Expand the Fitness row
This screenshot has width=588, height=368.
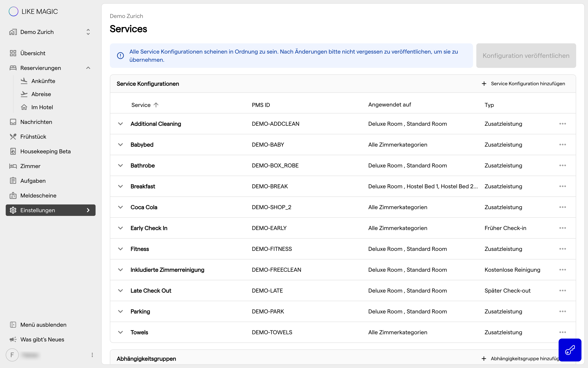tap(120, 249)
